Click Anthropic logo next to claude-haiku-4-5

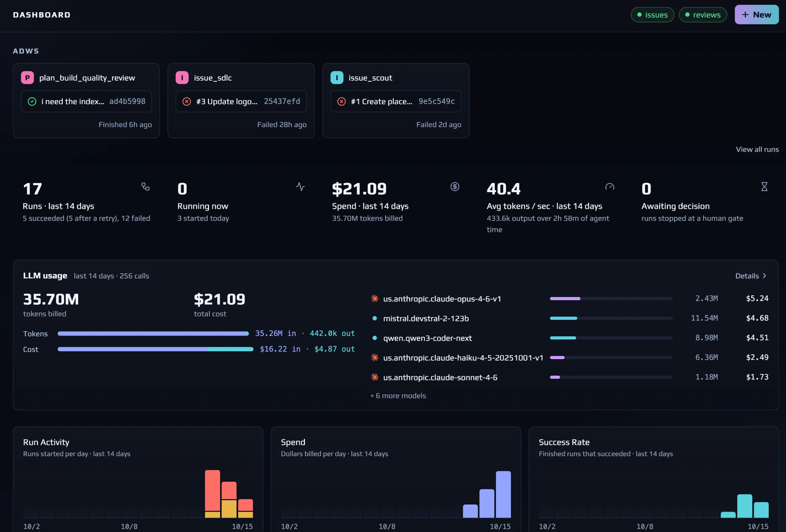pyautogui.click(x=374, y=357)
